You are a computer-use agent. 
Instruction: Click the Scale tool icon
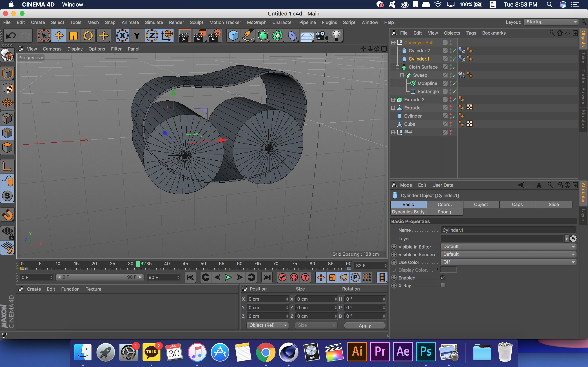73,36
